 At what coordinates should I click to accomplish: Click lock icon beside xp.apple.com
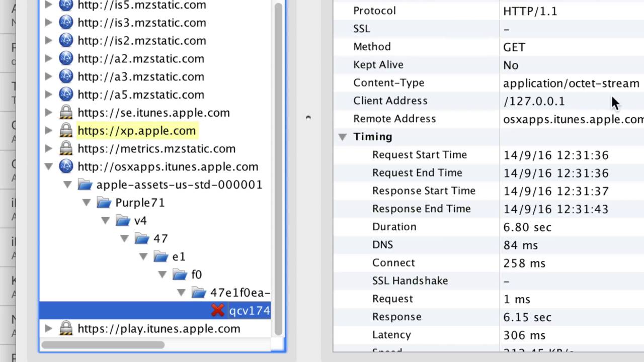(x=66, y=131)
